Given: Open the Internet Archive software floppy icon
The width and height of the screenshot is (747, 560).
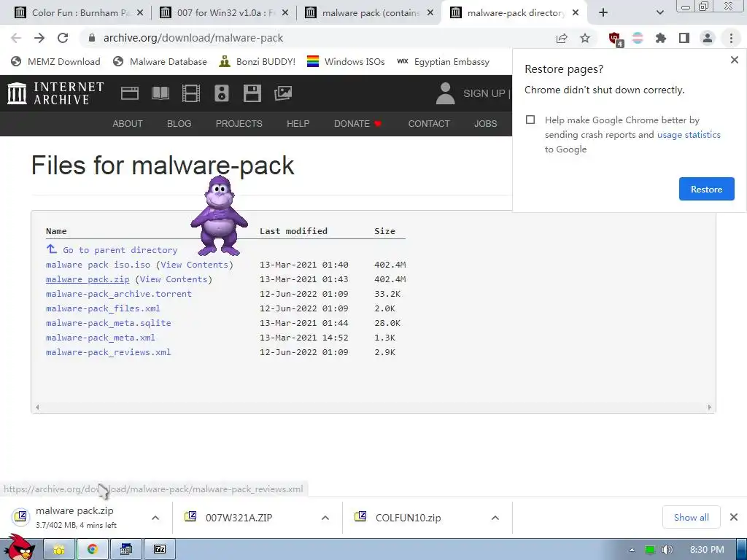Looking at the screenshot, I should [252, 93].
